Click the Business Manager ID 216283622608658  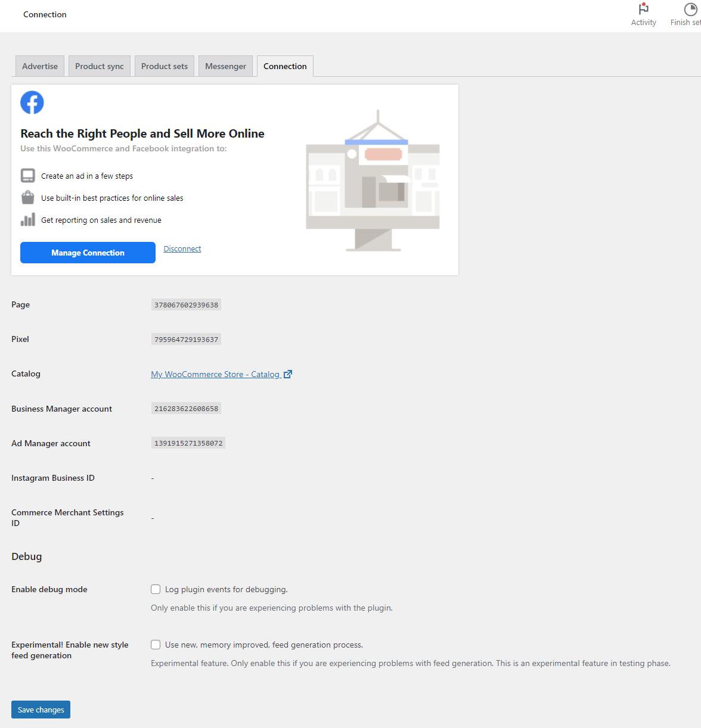pos(187,409)
